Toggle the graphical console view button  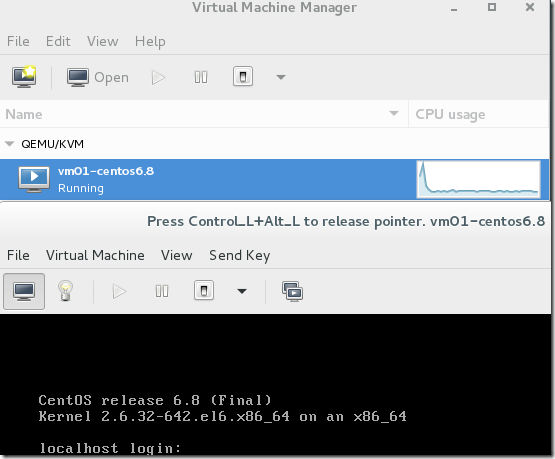pos(24,291)
